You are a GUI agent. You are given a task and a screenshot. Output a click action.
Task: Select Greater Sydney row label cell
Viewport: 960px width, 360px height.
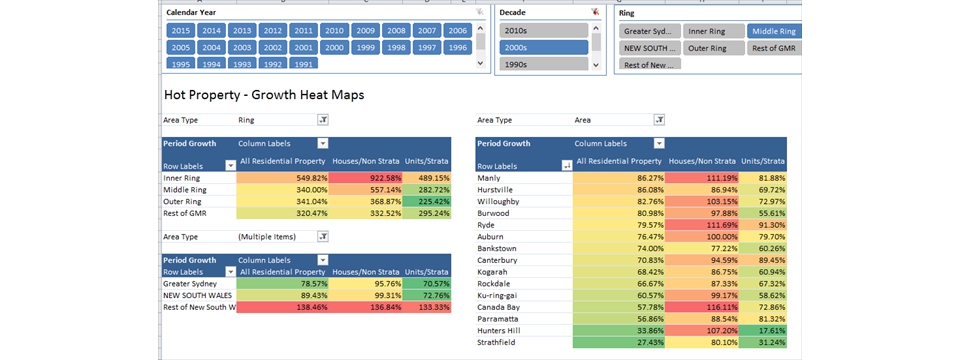pyautogui.click(x=199, y=284)
